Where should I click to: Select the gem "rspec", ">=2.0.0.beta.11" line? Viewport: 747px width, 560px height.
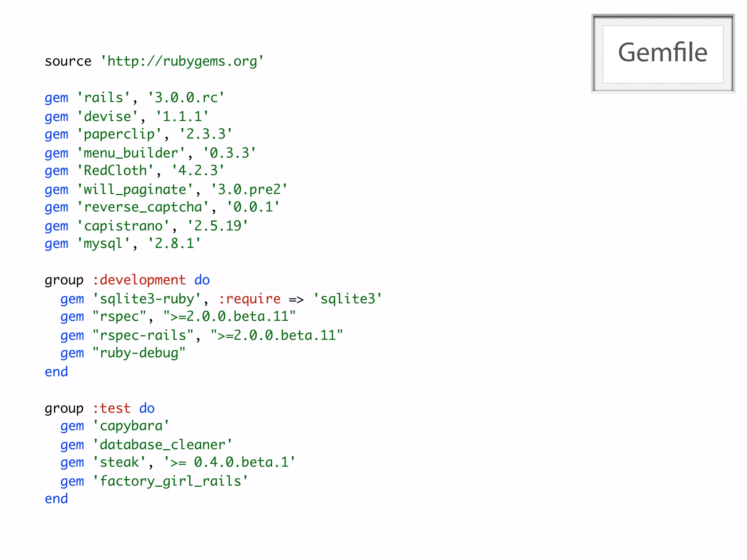coord(178,316)
